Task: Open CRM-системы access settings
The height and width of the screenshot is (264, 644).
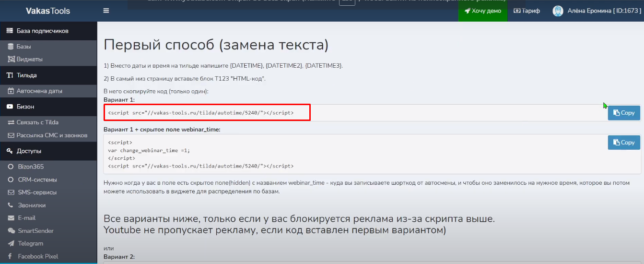Action: pos(37,180)
